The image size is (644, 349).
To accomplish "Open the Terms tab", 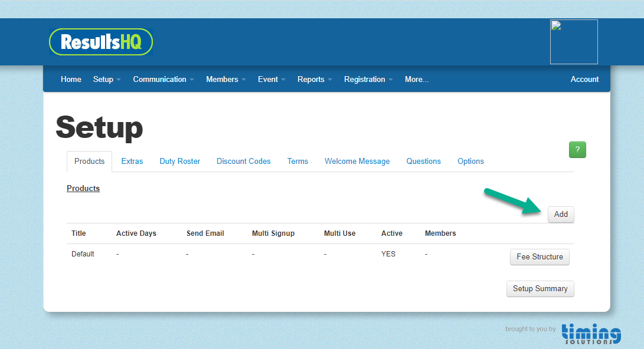I will tap(298, 161).
